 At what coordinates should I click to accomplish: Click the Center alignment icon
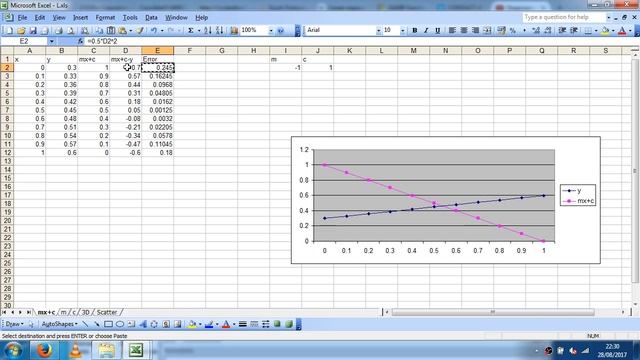pyautogui.click(x=464, y=31)
